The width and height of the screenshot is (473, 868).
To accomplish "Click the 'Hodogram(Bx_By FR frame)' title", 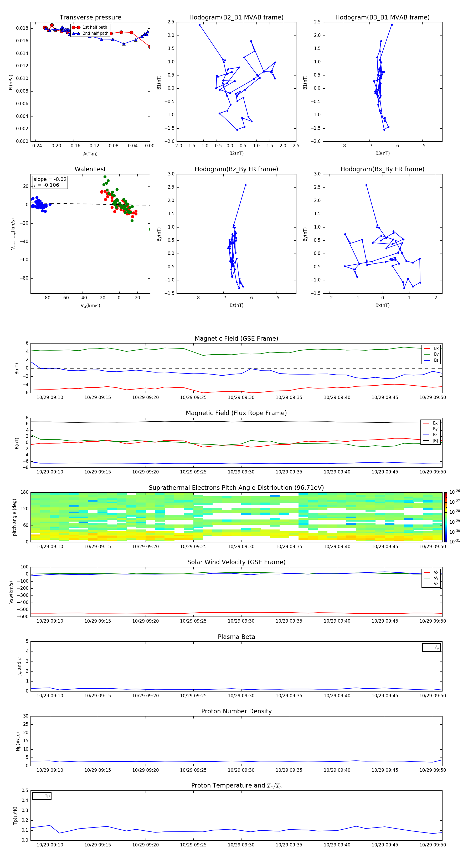I will [x=382, y=169].
